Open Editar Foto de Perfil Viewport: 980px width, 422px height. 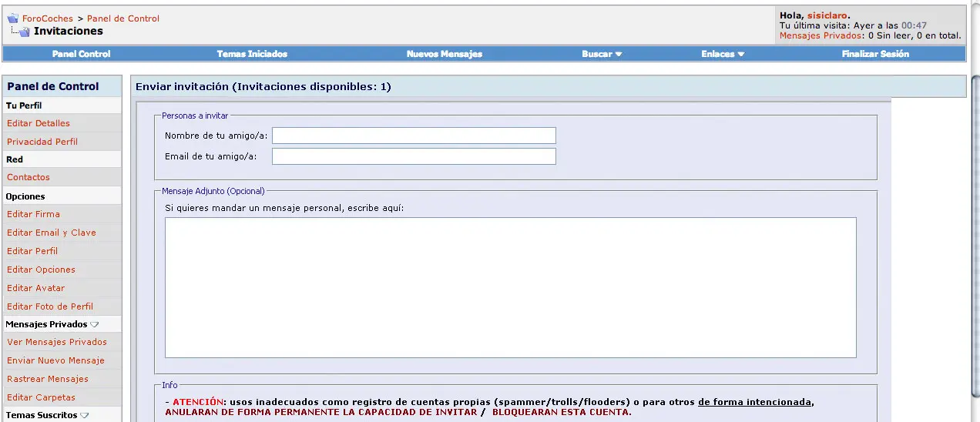[x=50, y=306]
